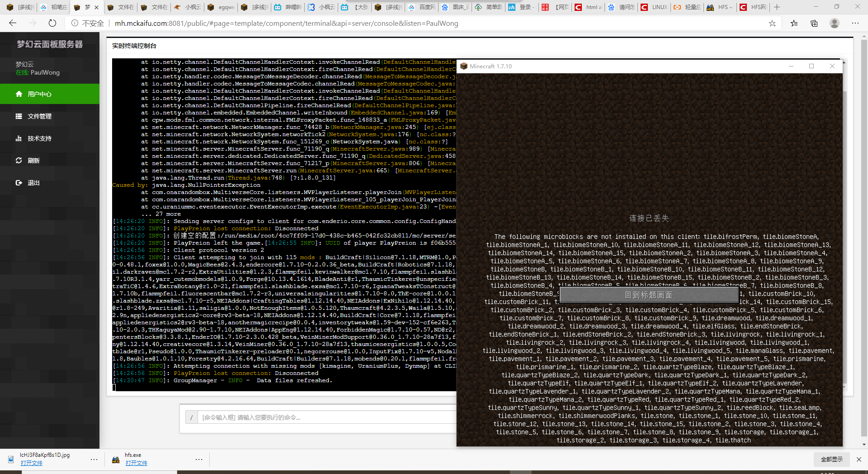This screenshot has height=474, width=868.
Task: Click the chart icon beside 技术支持
Action: pyautogui.click(x=19, y=138)
